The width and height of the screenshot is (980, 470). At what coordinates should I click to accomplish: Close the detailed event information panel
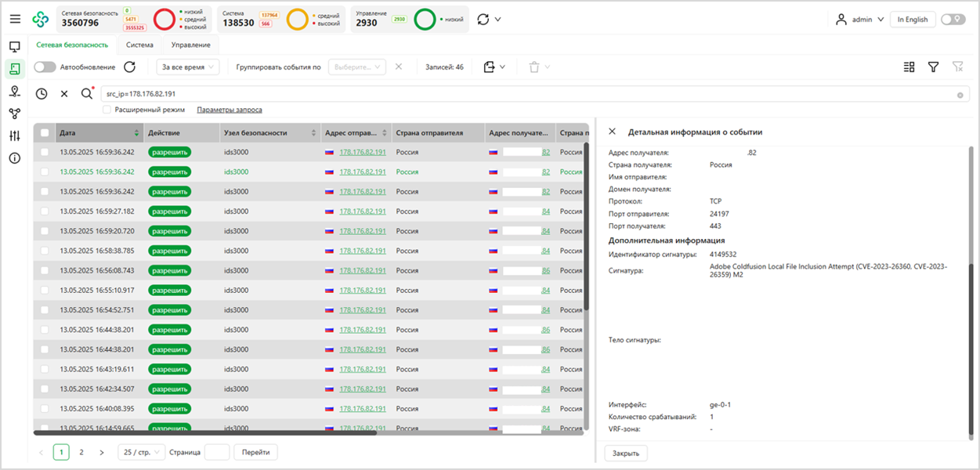pyautogui.click(x=613, y=132)
